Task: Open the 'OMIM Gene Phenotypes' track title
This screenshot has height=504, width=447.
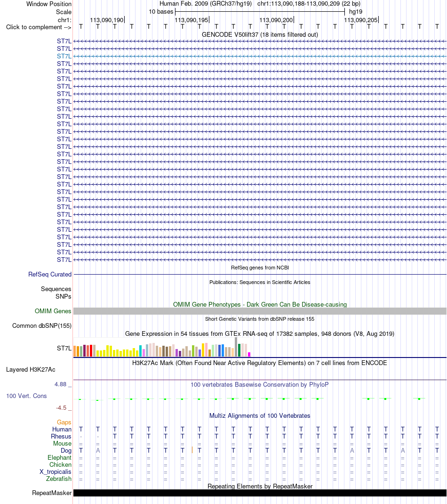Action: [260, 304]
